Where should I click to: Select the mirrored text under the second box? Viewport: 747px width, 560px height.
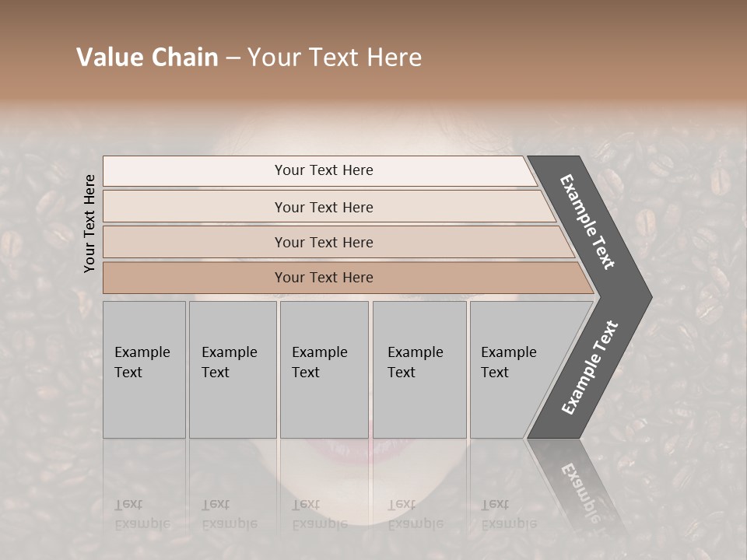pos(229,514)
